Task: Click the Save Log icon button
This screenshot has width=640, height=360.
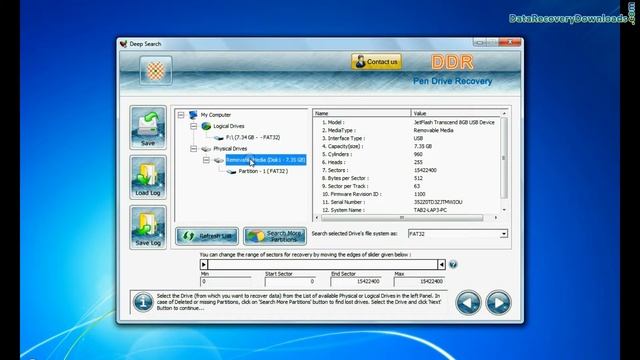Action: click(x=148, y=227)
